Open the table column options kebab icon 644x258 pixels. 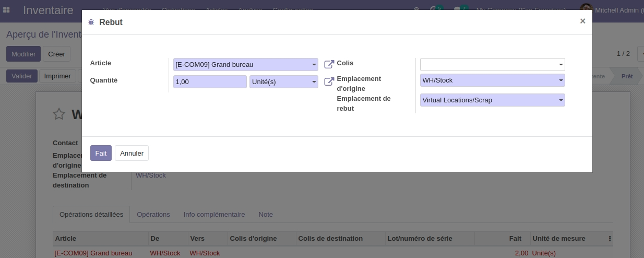click(x=610, y=239)
